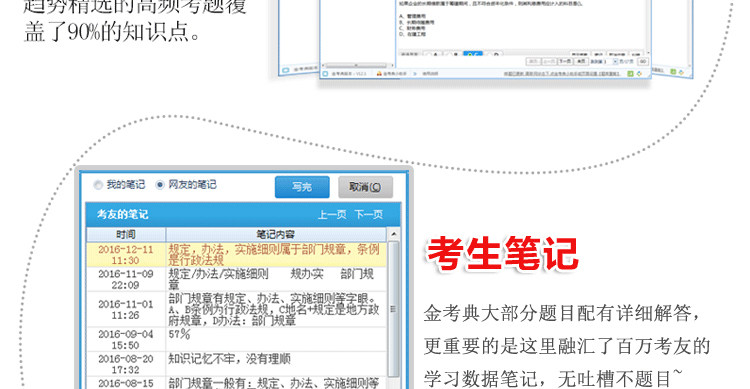This screenshot has width=750, height=389.
Task: Select the 网友的笔记 radio option
Action: click(x=160, y=185)
